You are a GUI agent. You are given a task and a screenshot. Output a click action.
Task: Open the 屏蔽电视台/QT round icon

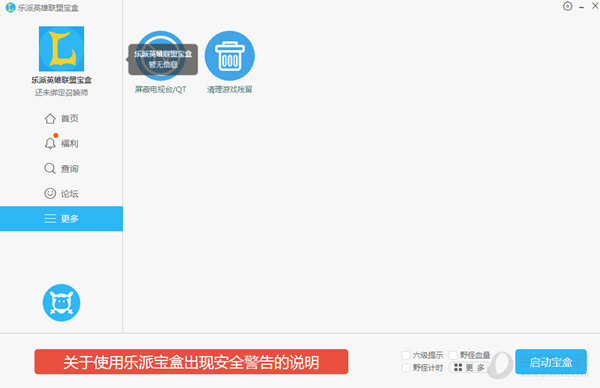click(x=161, y=56)
